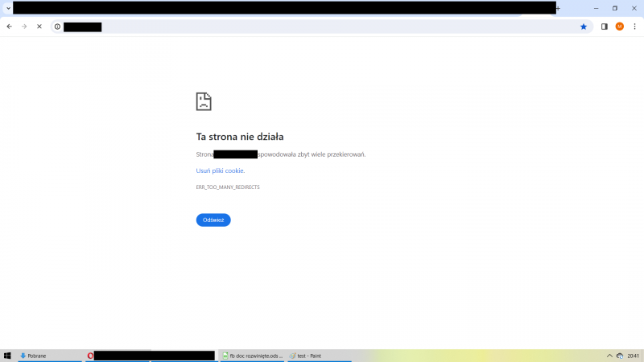The width and height of the screenshot is (644, 362).
Task: Open a new tab
Action: (559, 8)
